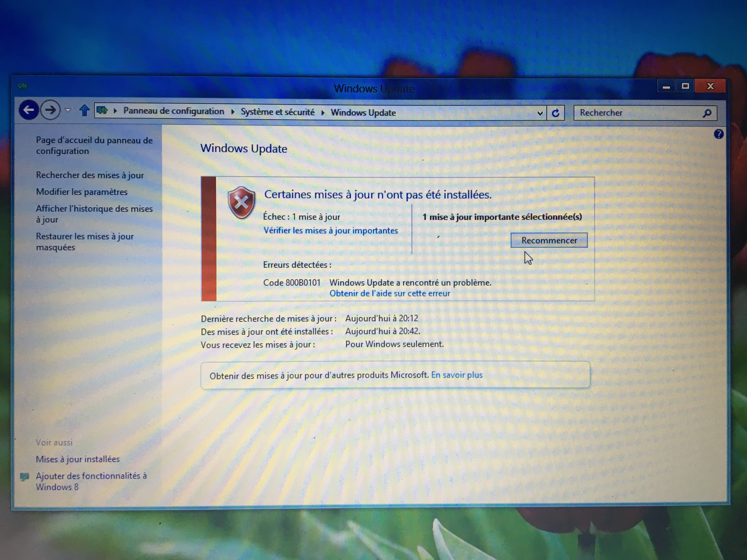This screenshot has width=747, height=560.
Task: Open address bar history dropdown
Action: (x=540, y=113)
